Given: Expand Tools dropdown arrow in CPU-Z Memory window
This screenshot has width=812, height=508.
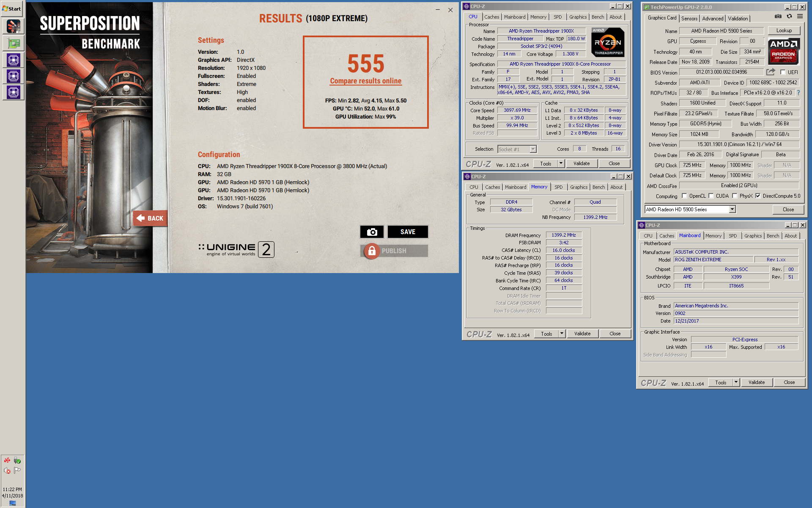Looking at the screenshot, I should click(562, 334).
